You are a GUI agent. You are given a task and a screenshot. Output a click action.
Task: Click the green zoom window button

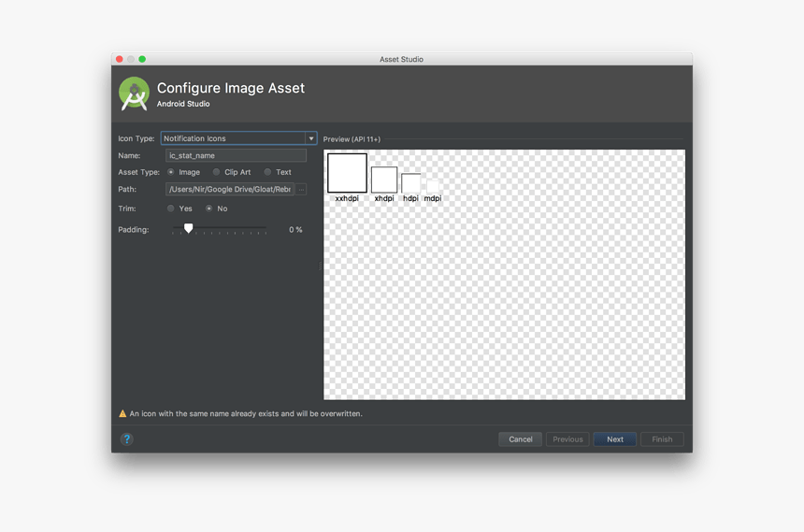142,59
